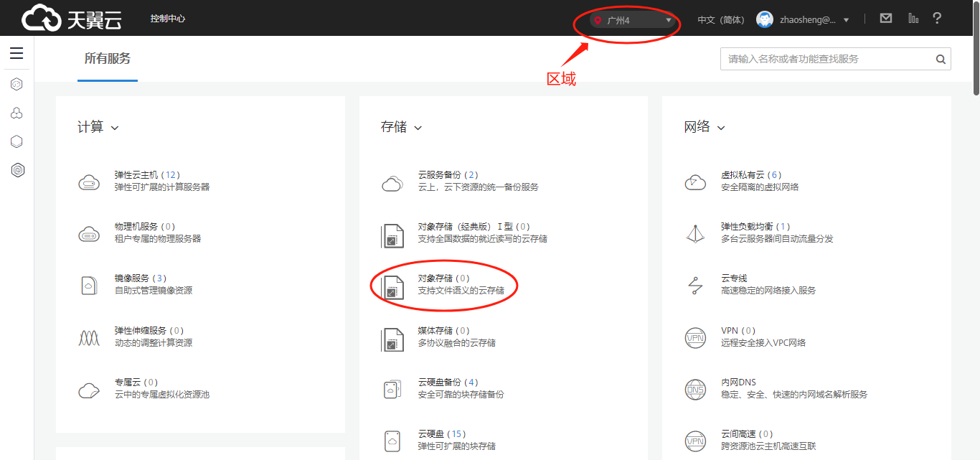The height and width of the screenshot is (460, 980).
Task: Click the plain hexagon sidebar icon
Action: (17, 141)
